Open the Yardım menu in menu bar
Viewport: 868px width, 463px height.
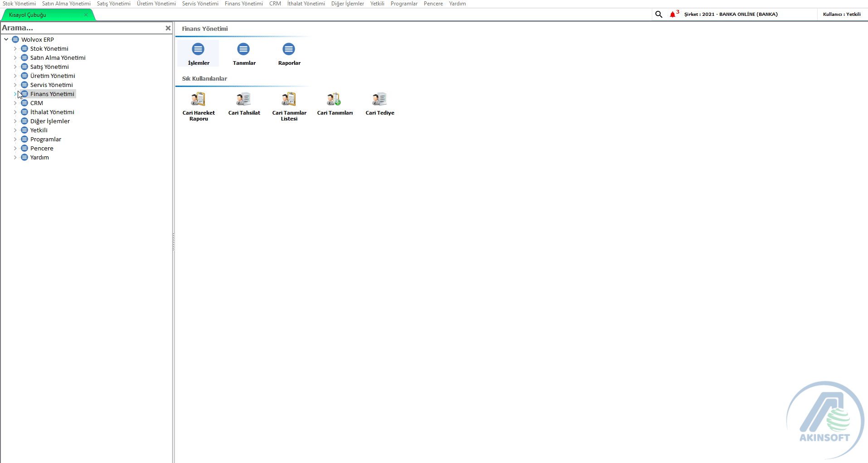tap(457, 4)
